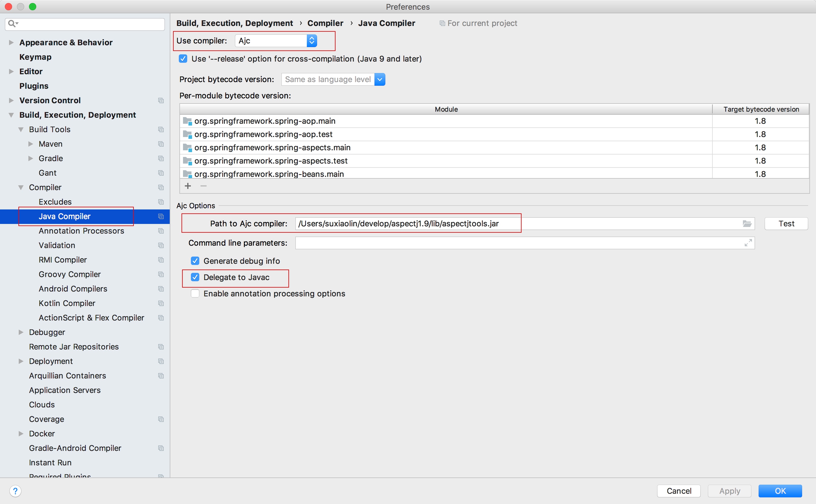
Task: Expand the Gradle node
Action: [30, 158]
